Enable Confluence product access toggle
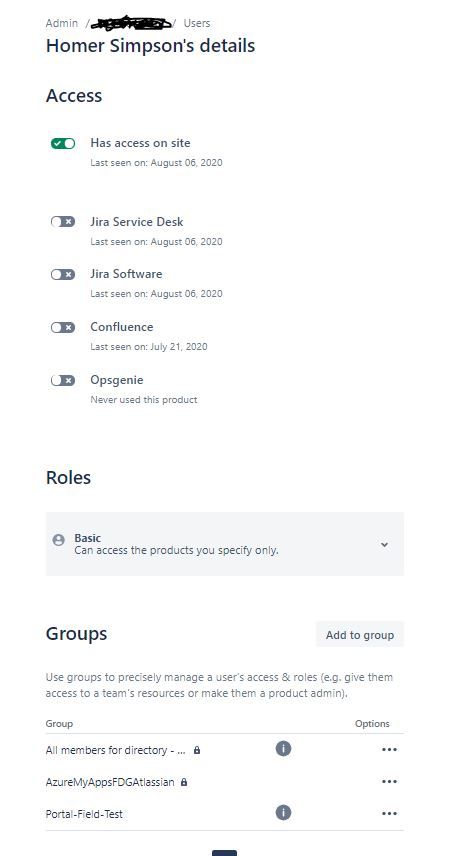Viewport: 450px width, 856px height. point(63,328)
